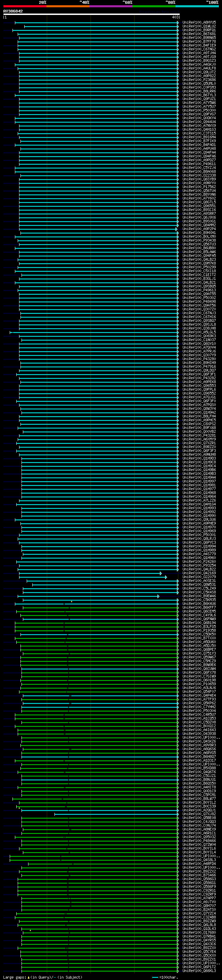Click hit label UniRef100_Q9FUZ1
Viewport: 222px width, 980px height.
[199, 99]
